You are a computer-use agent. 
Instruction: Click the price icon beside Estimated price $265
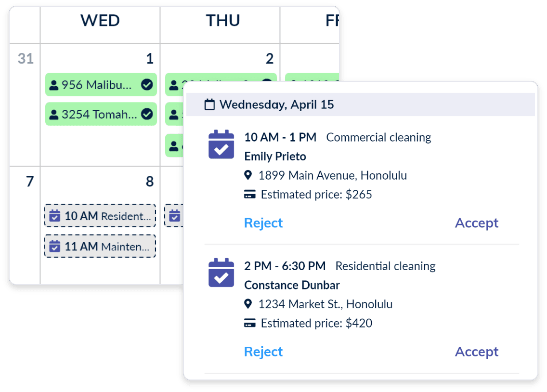pos(250,195)
